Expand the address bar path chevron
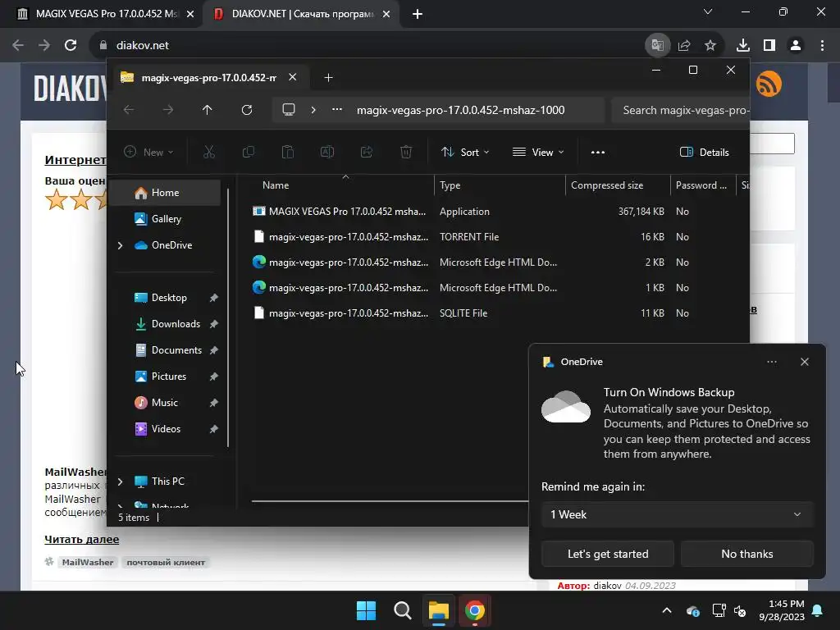 [x=313, y=110]
